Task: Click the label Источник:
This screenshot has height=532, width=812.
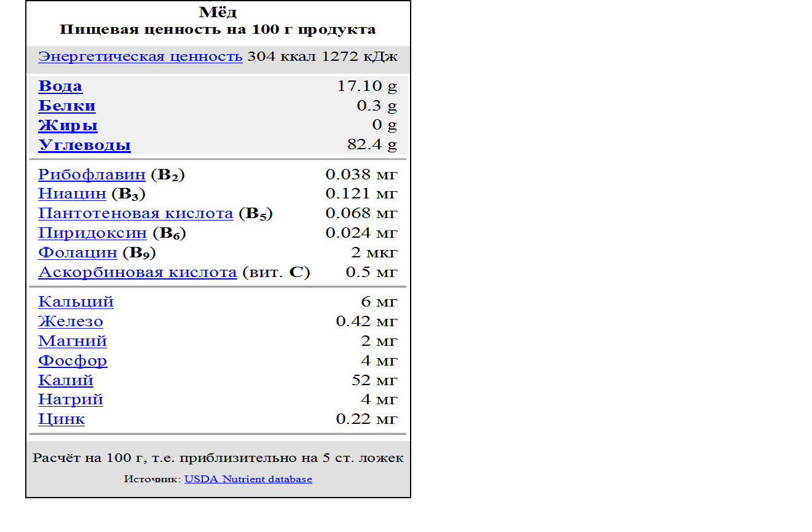Action: tap(152, 479)
